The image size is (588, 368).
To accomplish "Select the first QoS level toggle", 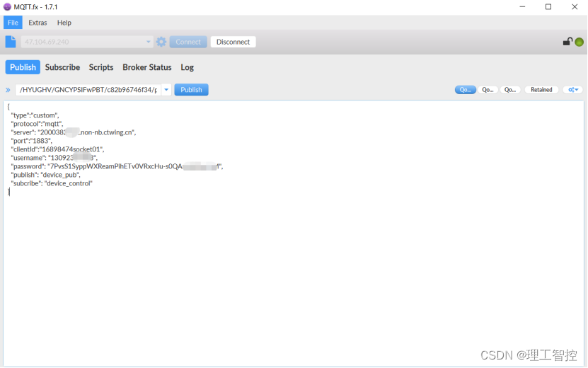I will (466, 90).
